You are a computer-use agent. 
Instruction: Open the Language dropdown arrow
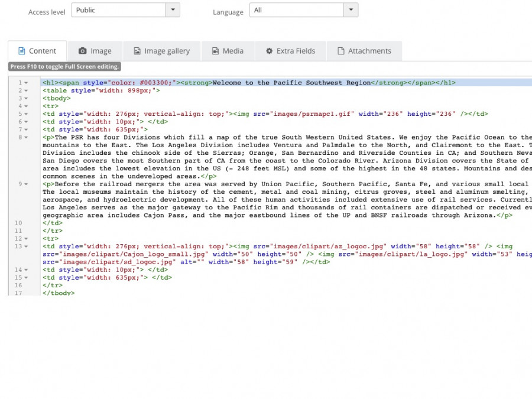pos(351,10)
